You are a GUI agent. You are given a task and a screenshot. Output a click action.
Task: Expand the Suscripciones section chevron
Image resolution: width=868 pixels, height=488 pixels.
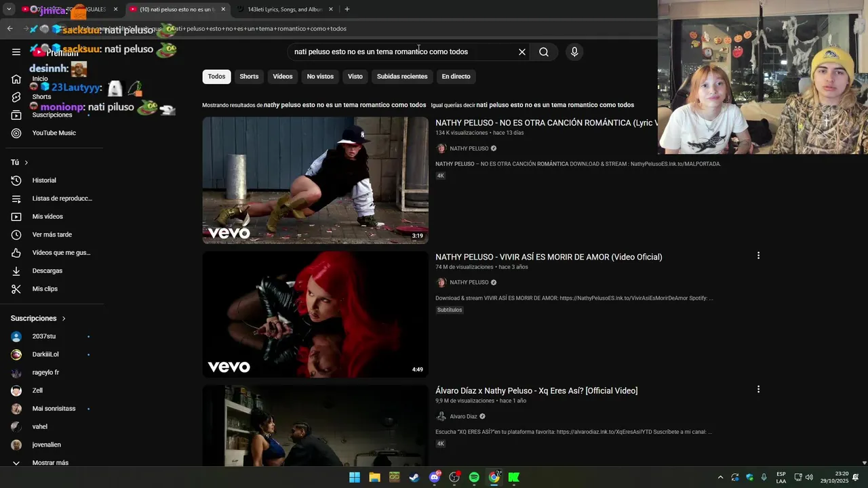pyautogui.click(x=64, y=319)
